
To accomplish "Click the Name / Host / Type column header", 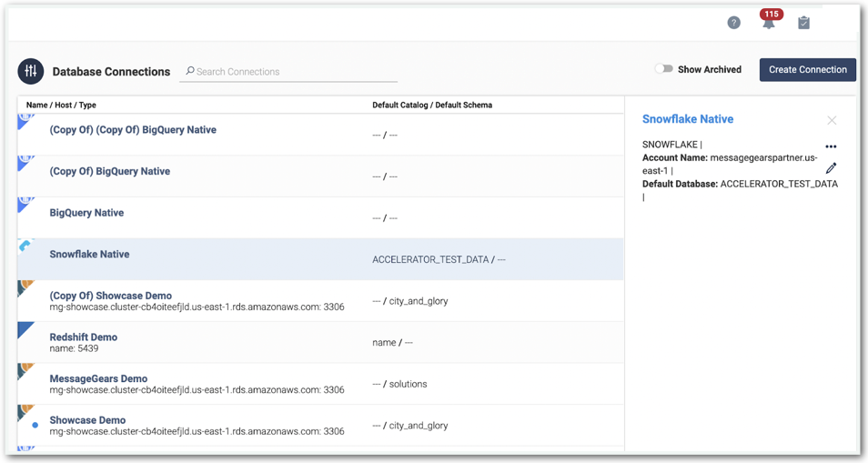I will coord(61,106).
